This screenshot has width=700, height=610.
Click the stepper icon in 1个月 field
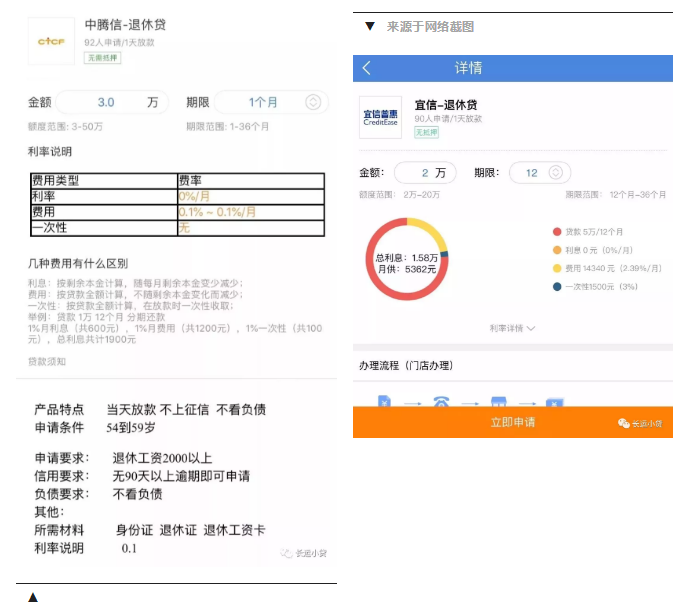point(313,102)
